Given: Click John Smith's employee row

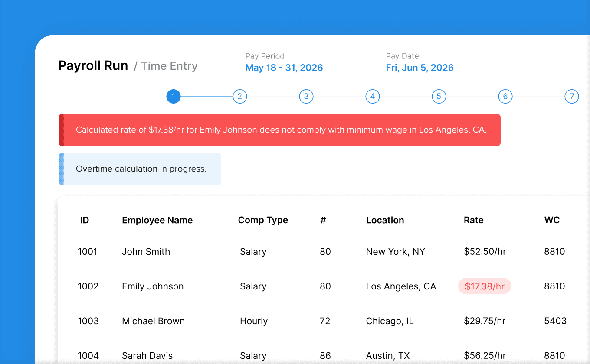Looking at the screenshot, I should (146, 251).
